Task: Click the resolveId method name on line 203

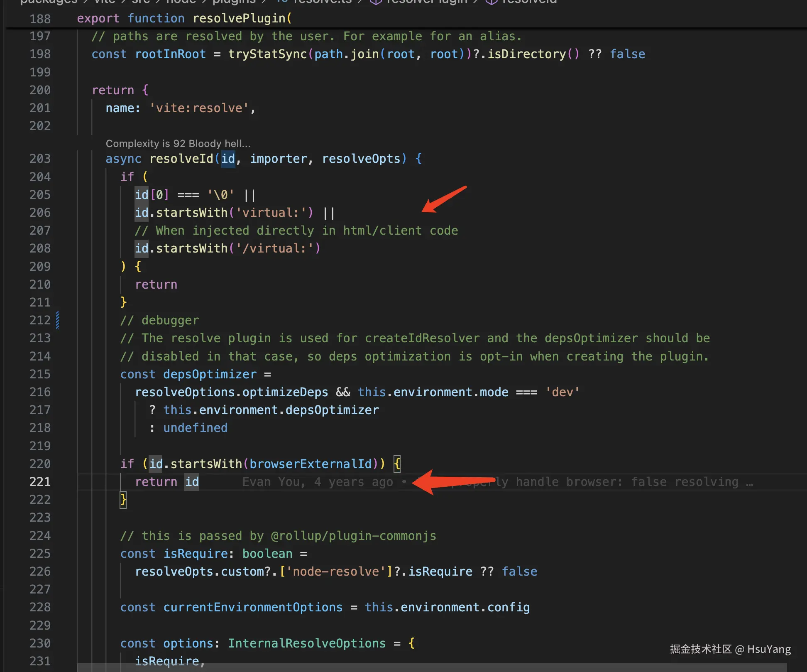Action: coord(181,159)
